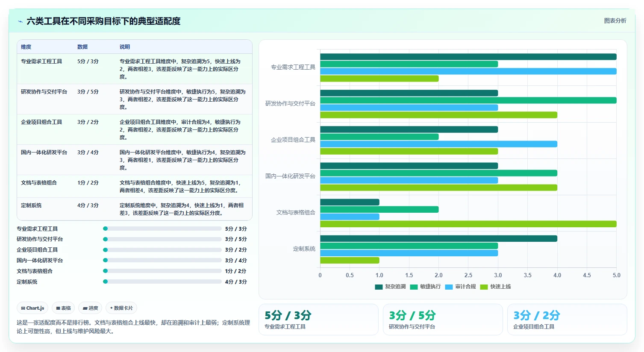Click the 图表分析 label in the header
644x352 pixels.
coord(615,21)
